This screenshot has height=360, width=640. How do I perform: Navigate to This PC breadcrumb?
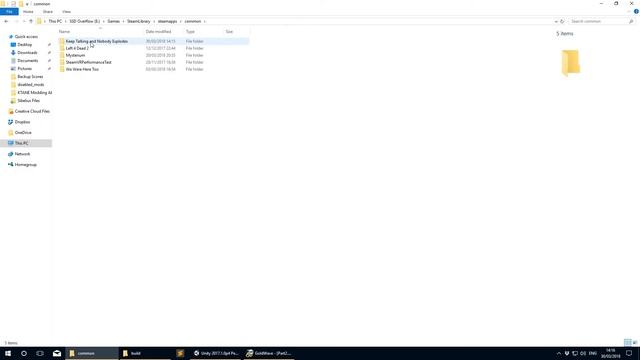pyautogui.click(x=55, y=21)
